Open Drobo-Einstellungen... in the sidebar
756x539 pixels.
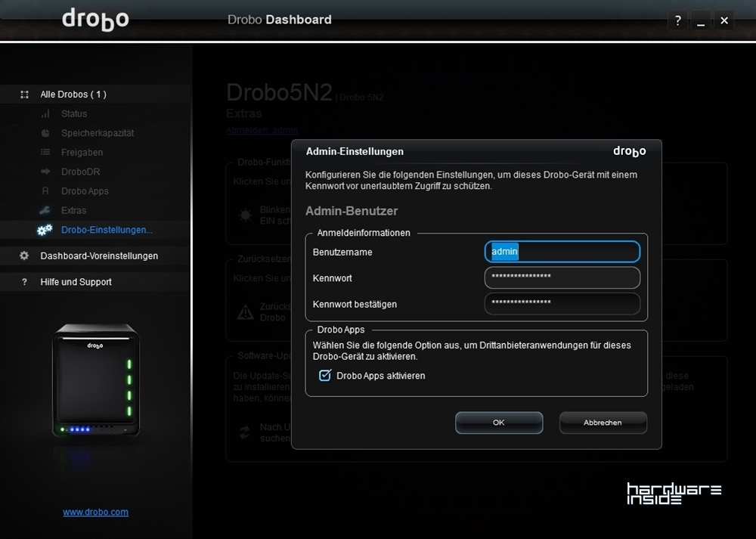tap(107, 230)
